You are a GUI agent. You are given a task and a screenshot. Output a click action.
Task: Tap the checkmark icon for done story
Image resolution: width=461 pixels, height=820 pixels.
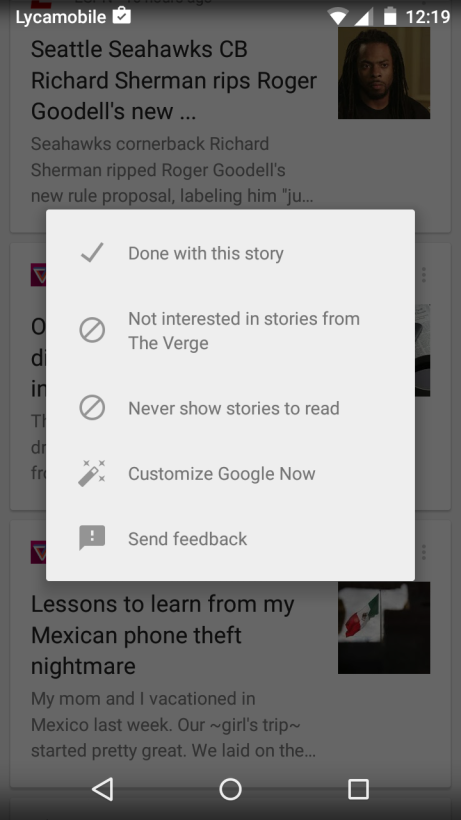92,253
